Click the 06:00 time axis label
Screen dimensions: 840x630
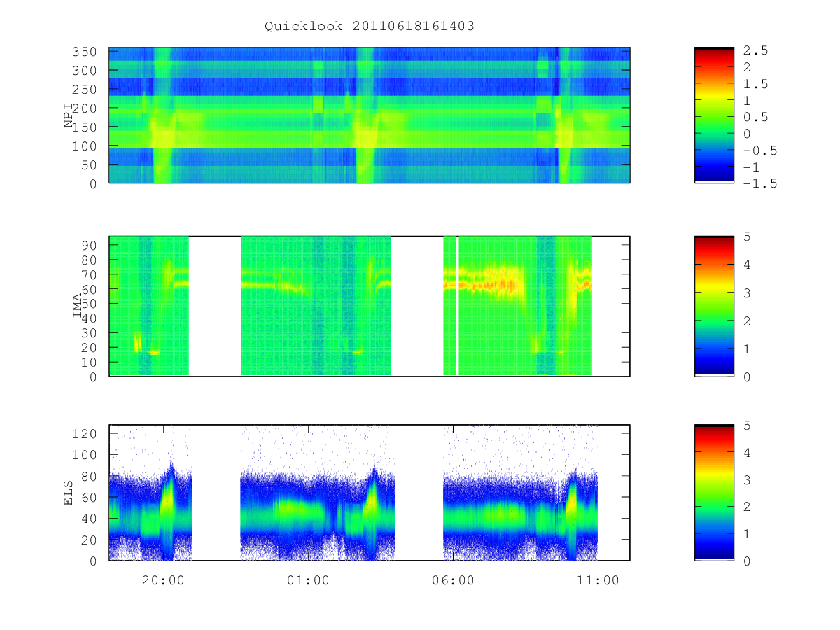(453, 580)
